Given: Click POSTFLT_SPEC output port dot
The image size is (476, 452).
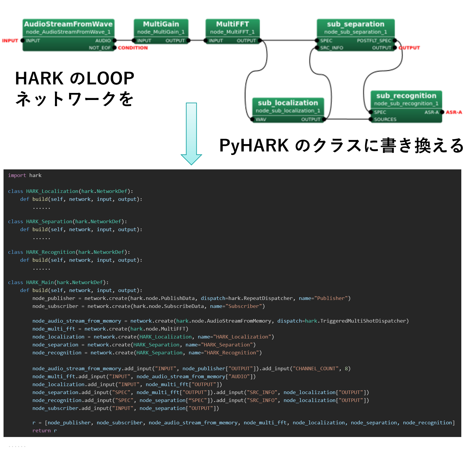Looking at the screenshot, I should pyautogui.click(x=395, y=41).
